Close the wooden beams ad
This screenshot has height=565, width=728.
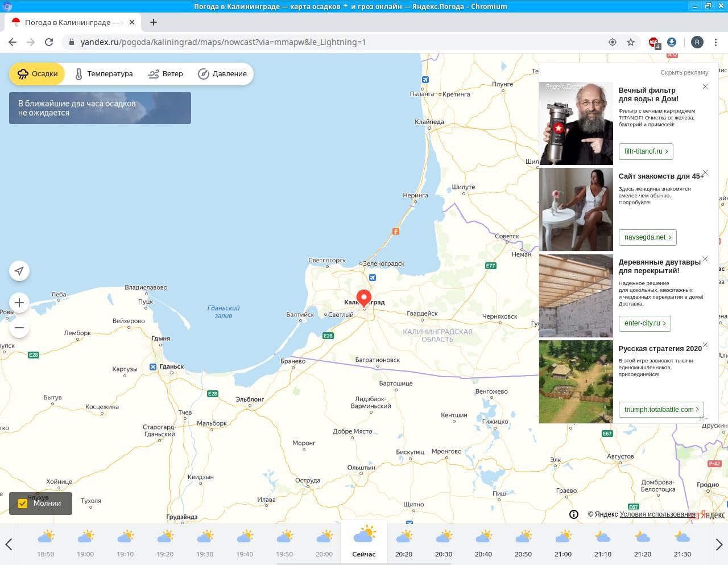705,259
